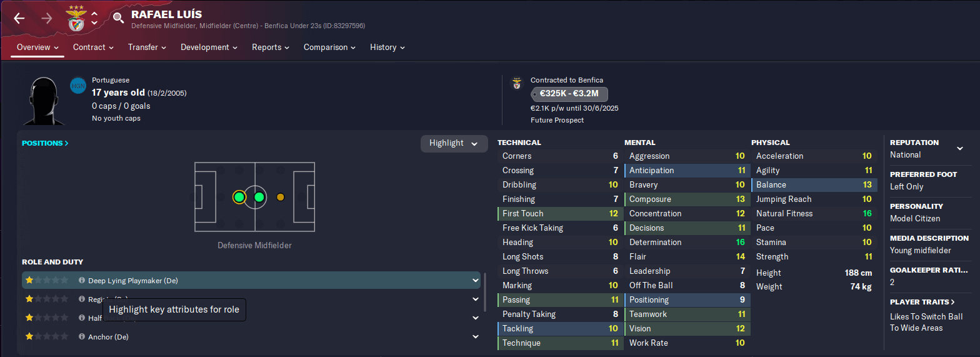Click the Portuguese nationality badge icon
Image resolution: width=980 pixels, height=357 pixels.
point(78,85)
